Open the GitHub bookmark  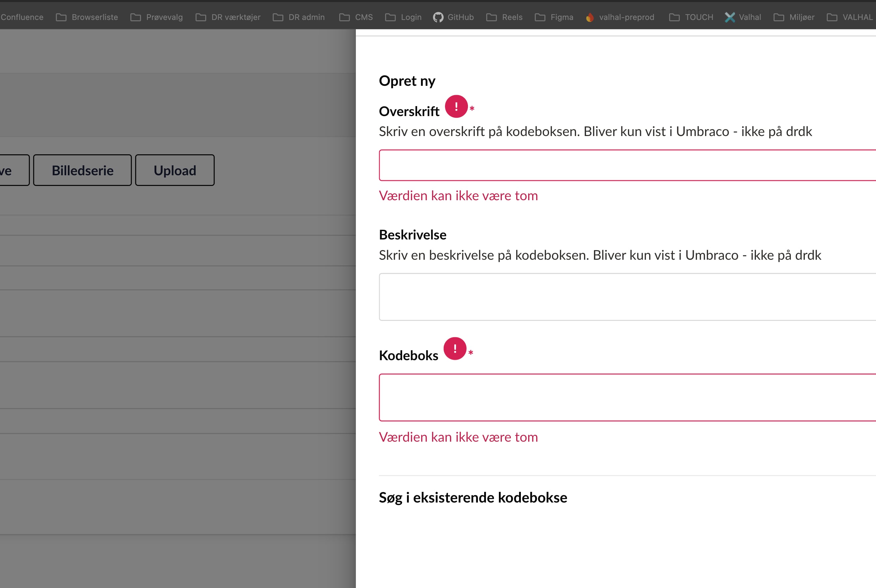tap(453, 17)
